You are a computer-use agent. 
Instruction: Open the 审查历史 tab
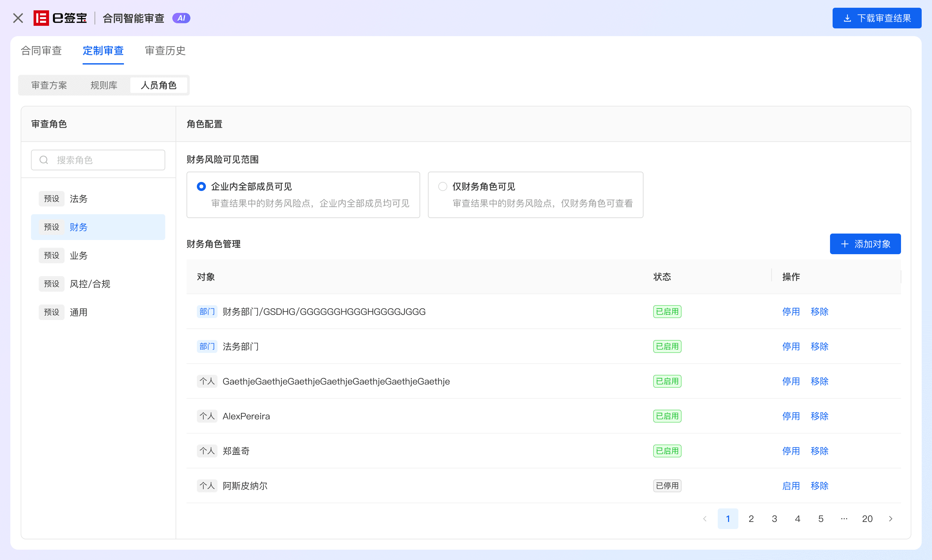(x=165, y=51)
